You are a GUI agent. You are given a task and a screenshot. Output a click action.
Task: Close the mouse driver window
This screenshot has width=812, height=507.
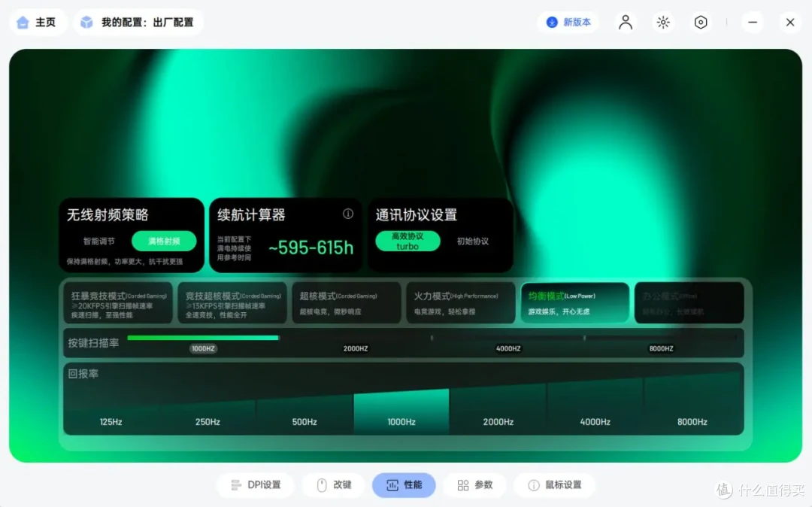(x=789, y=23)
